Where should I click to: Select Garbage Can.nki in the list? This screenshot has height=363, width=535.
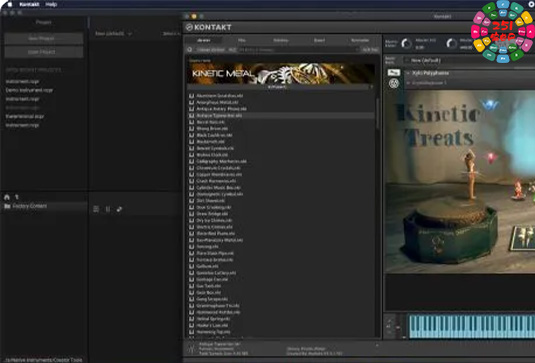(x=212, y=279)
